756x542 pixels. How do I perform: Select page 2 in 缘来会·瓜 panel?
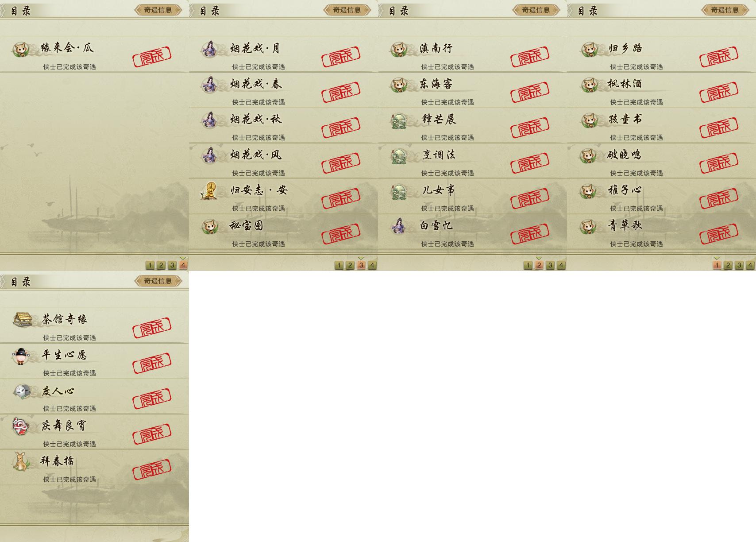(161, 265)
